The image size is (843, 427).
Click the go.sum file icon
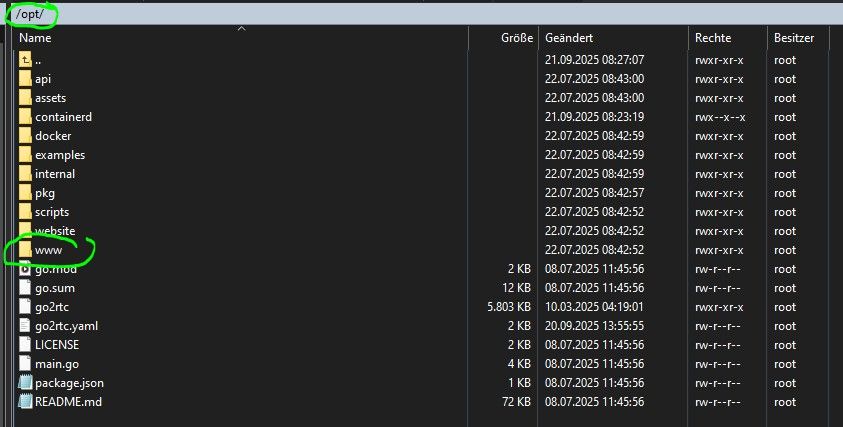point(25,288)
